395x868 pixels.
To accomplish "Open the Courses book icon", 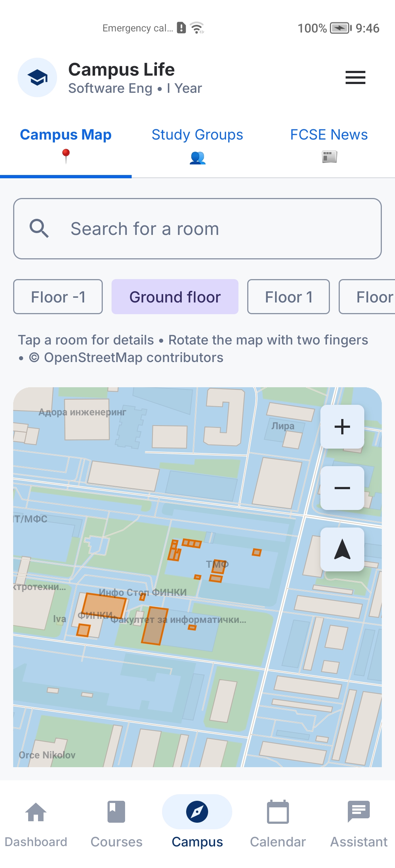I will tap(116, 812).
